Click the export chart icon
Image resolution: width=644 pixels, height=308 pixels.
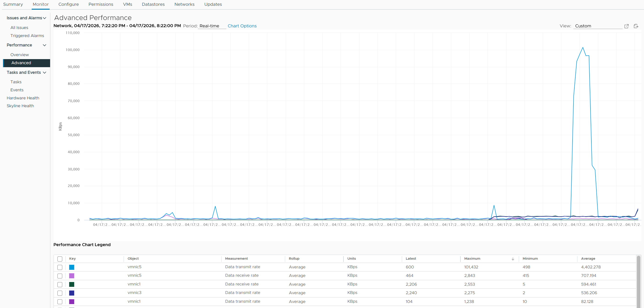click(636, 26)
